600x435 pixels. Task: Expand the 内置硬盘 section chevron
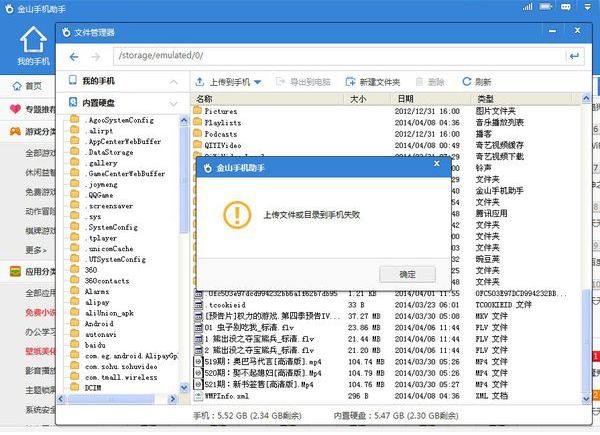click(173, 103)
